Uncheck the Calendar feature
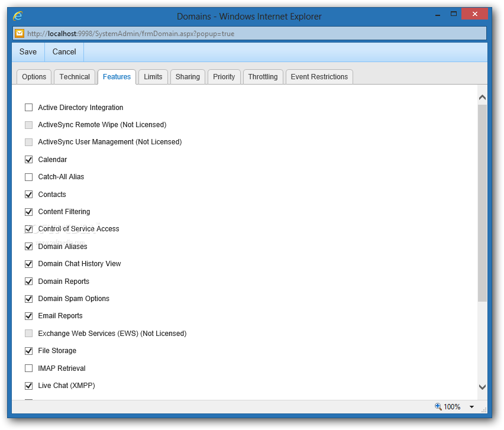The height and width of the screenshot is (430, 504). [x=28, y=160]
